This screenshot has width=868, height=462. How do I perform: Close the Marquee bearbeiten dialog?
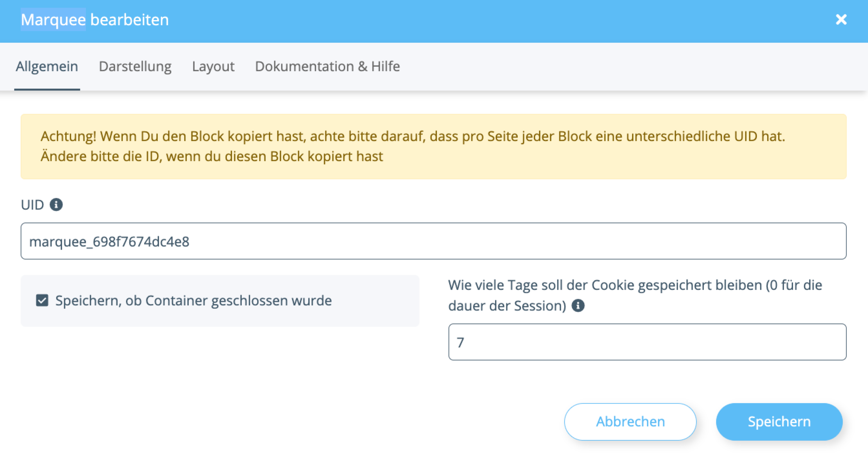(x=841, y=19)
